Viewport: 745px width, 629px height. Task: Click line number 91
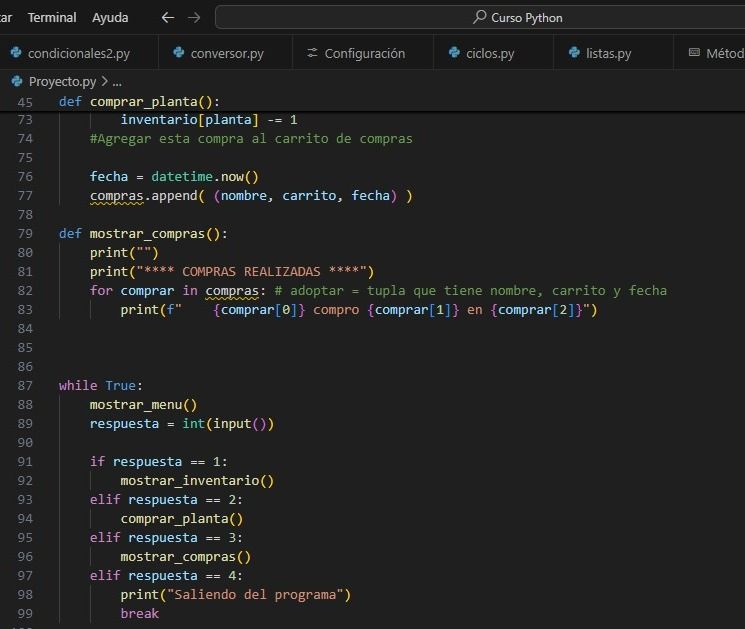[x=25, y=462]
